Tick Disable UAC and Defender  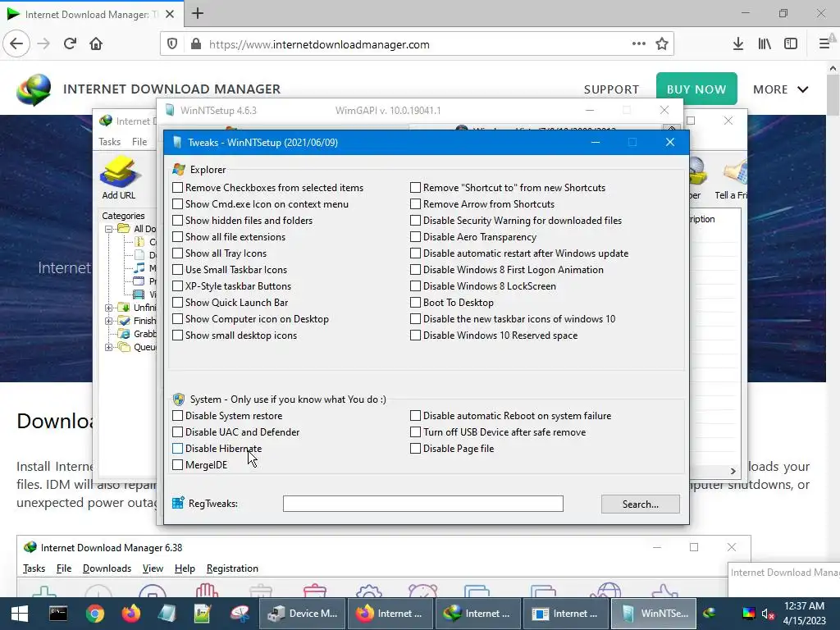click(177, 431)
